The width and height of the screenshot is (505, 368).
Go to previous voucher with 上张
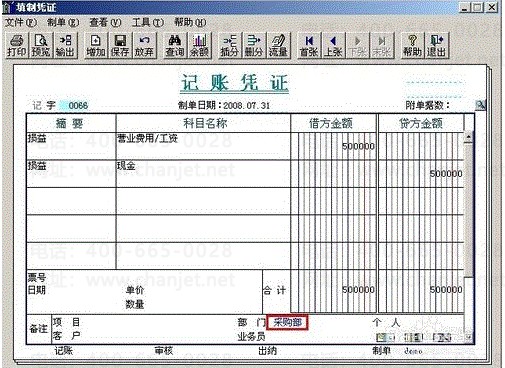click(333, 45)
